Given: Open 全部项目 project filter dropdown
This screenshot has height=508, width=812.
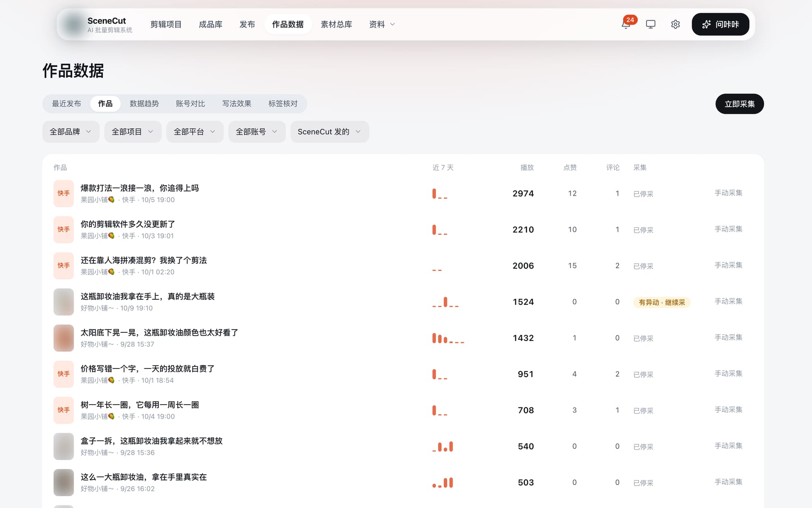Looking at the screenshot, I should pos(133,132).
